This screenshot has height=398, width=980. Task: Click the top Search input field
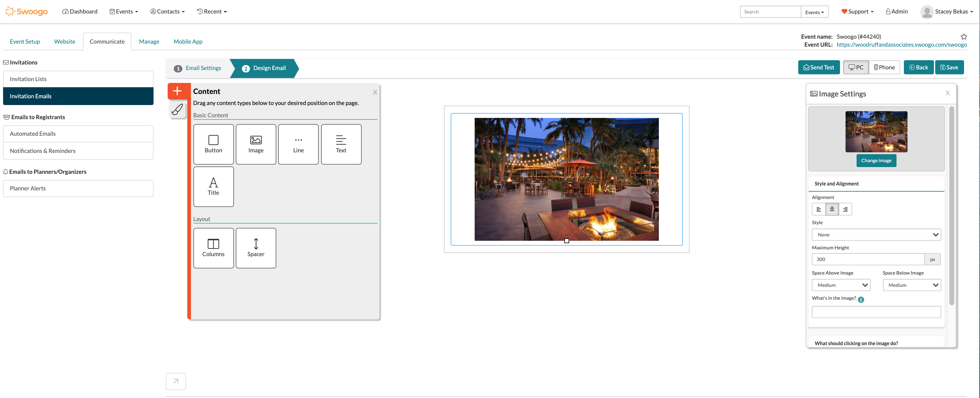(770, 12)
